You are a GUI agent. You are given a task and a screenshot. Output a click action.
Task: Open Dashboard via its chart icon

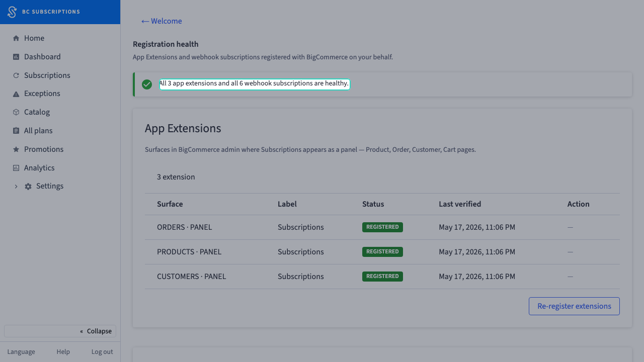16,57
